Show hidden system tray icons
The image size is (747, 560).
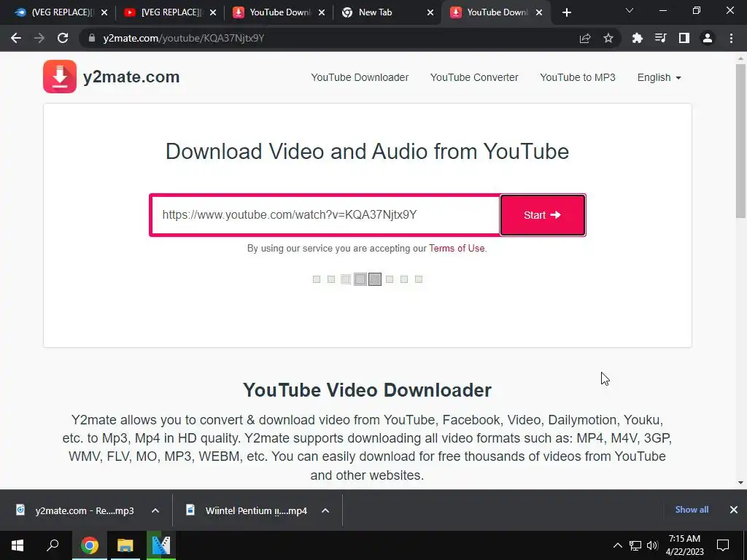(x=617, y=545)
